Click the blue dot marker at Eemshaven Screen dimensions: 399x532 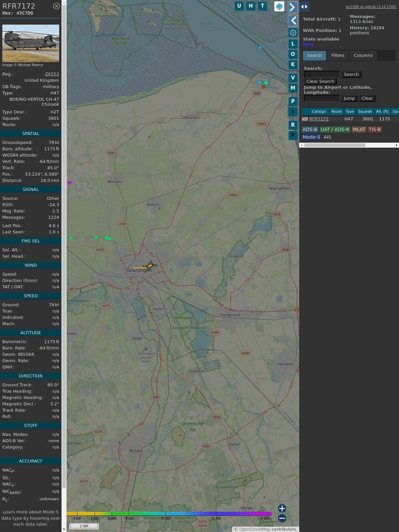[260, 82]
